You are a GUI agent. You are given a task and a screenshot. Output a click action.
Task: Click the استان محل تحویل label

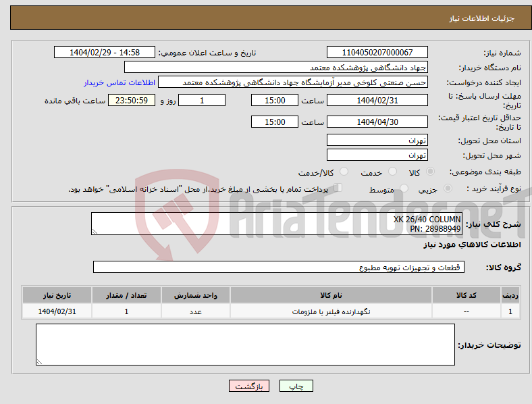pyautogui.click(x=489, y=141)
